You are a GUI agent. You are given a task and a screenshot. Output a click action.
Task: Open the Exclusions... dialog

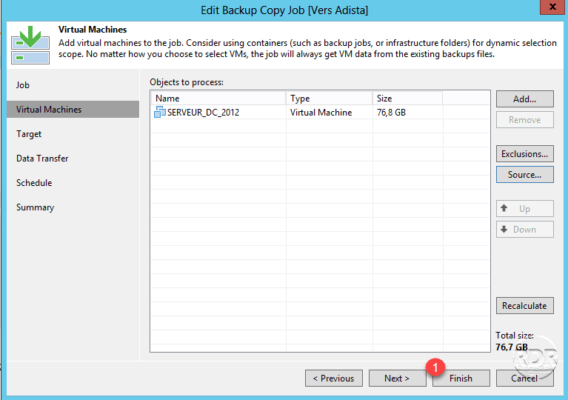(525, 154)
